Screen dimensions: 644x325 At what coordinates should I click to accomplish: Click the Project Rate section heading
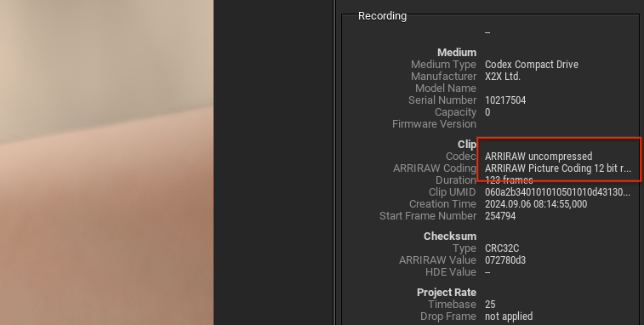[x=447, y=292]
